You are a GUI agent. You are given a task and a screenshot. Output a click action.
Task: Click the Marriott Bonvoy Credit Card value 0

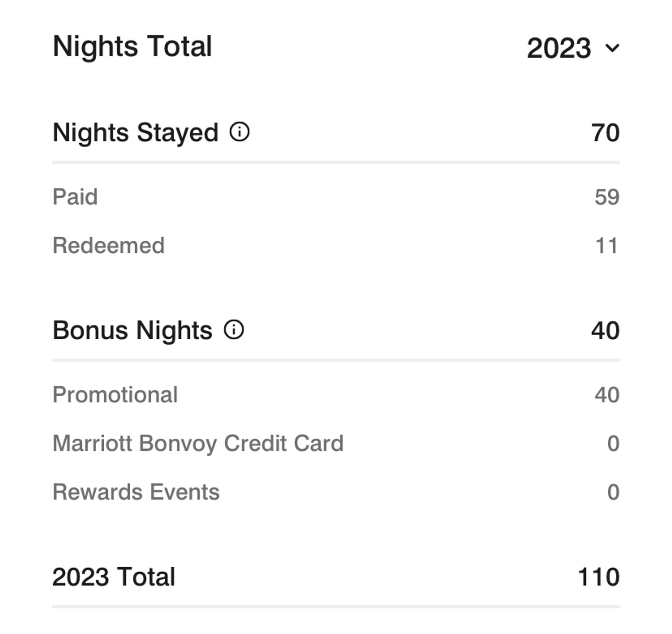pyautogui.click(x=613, y=444)
